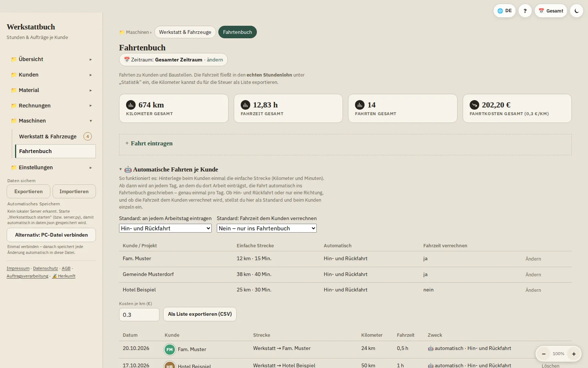This screenshot has width=588, height=368.
Task: Open help question mark button
Action: click(525, 11)
